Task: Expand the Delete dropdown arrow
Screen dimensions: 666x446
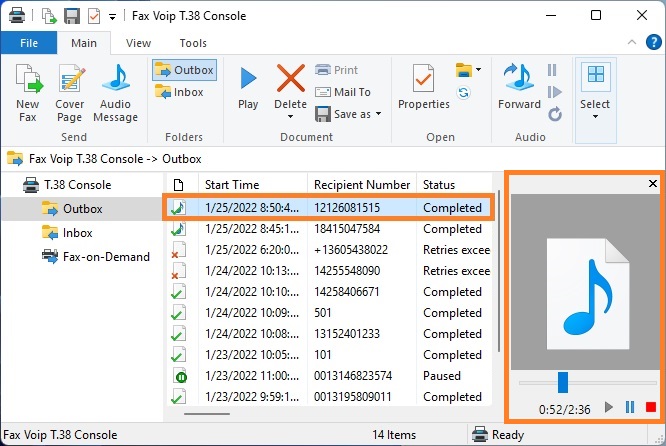Action: [291, 117]
